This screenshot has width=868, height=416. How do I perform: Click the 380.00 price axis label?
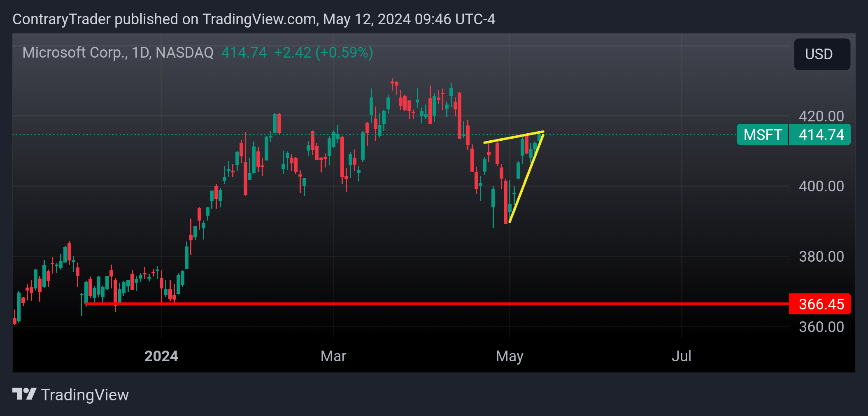821,257
